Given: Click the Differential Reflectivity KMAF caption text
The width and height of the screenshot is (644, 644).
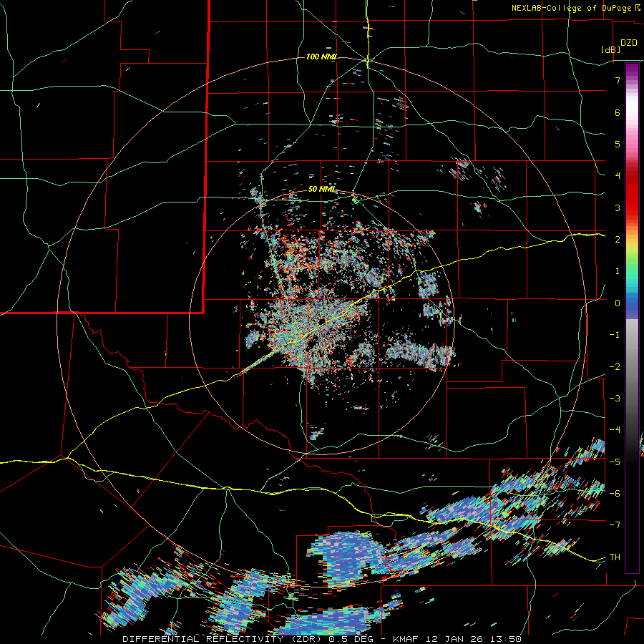Looking at the screenshot, I should (322, 639).
